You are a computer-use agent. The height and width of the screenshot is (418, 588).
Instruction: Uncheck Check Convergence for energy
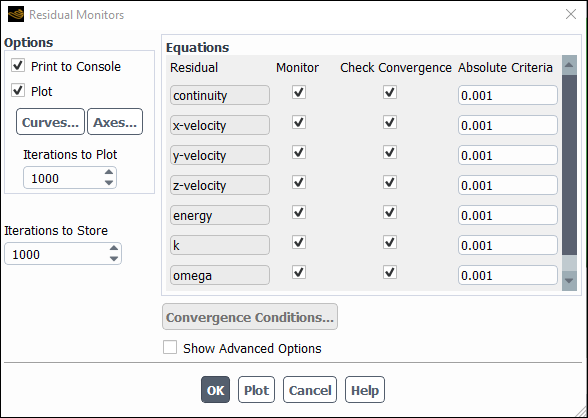click(x=390, y=212)
